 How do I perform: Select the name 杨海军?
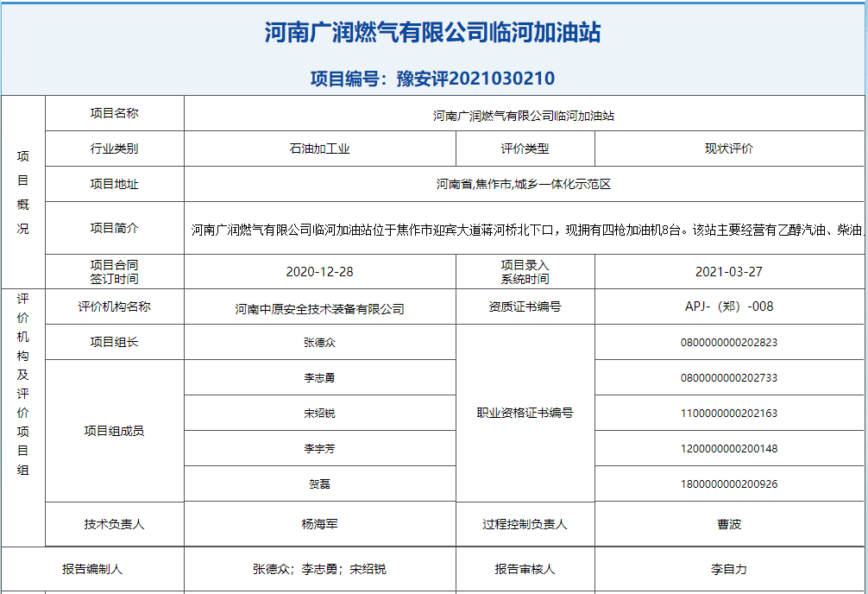(x=320, y=524)
